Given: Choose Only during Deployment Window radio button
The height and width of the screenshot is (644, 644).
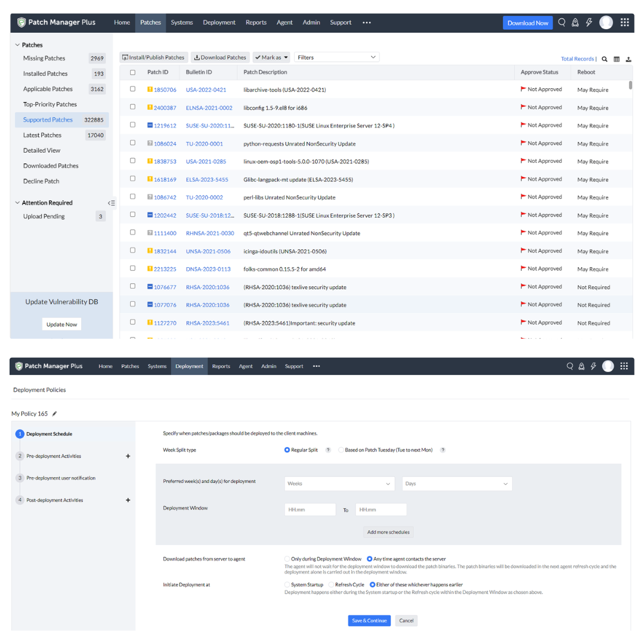Looking at the screenshot, I should point(287,559).
